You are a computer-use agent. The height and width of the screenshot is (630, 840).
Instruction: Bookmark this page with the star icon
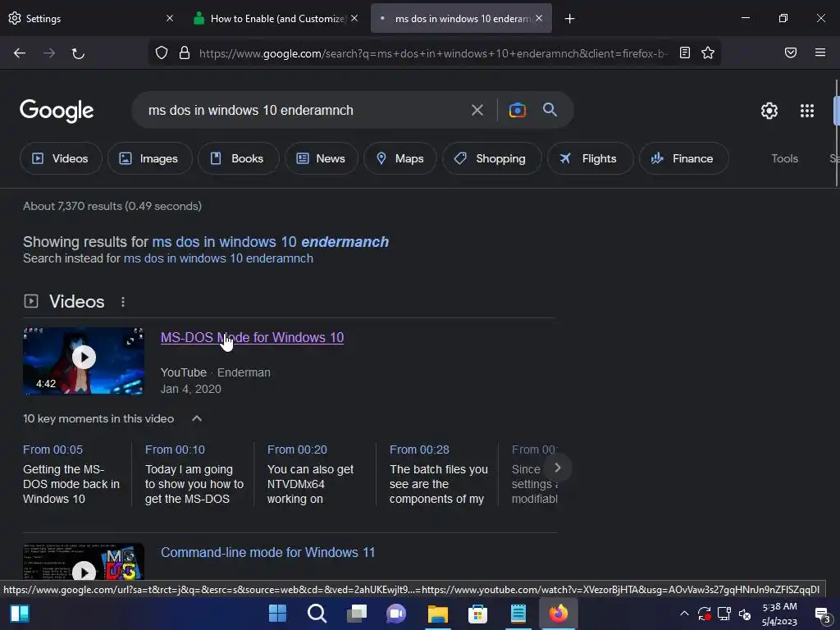[x=708, y=52]
